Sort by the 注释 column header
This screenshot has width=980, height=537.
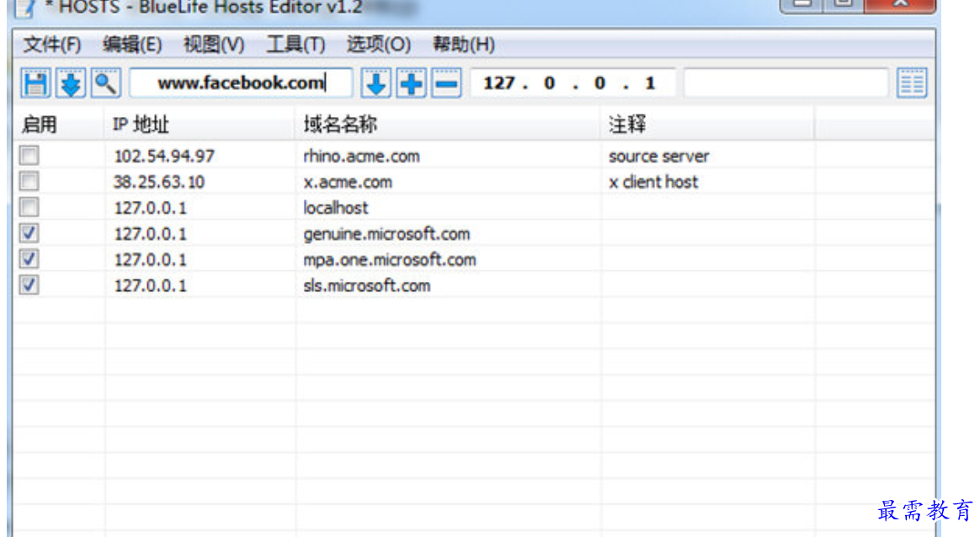coord(707,125)
